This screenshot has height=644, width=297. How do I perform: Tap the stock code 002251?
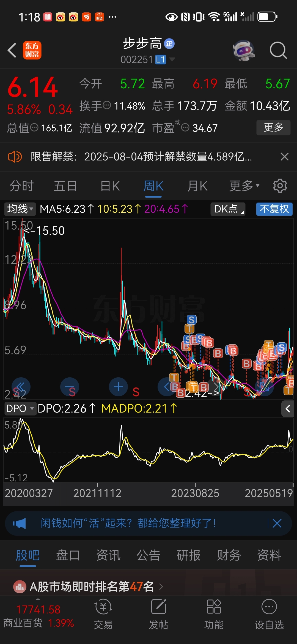click(136, 59)
